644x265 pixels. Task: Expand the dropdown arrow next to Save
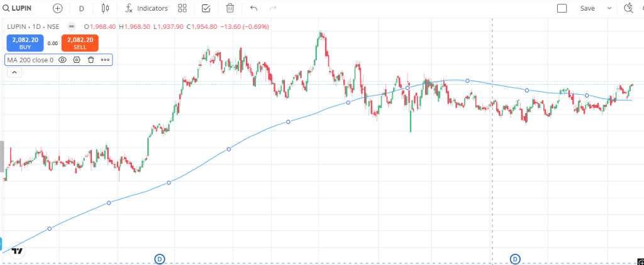click(609, 8)
